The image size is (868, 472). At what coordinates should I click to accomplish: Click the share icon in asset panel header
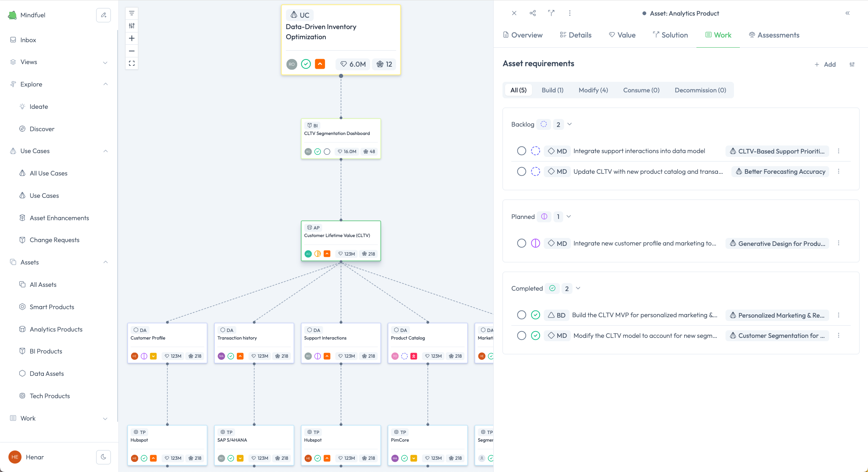pyautogui.click(x=533, y=13)
